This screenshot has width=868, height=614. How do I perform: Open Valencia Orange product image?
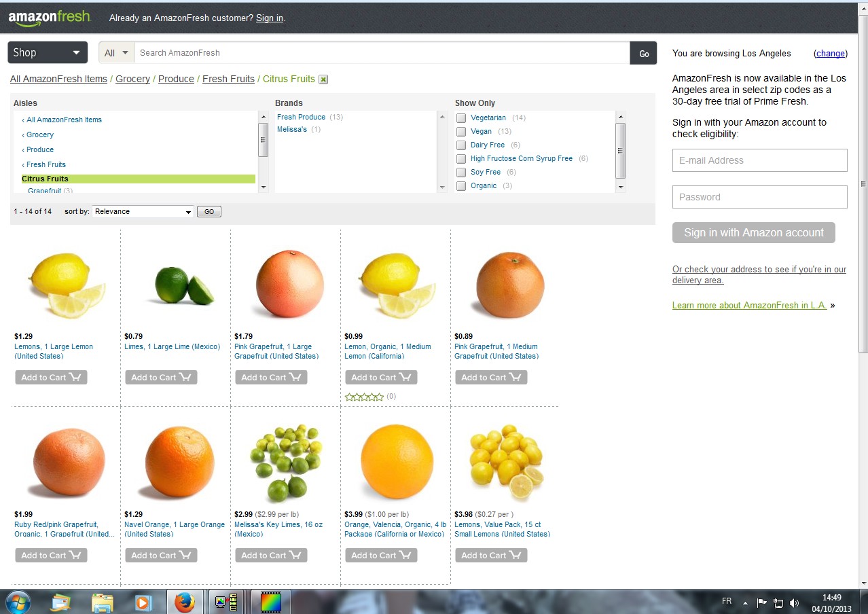[x=397, y=462]
